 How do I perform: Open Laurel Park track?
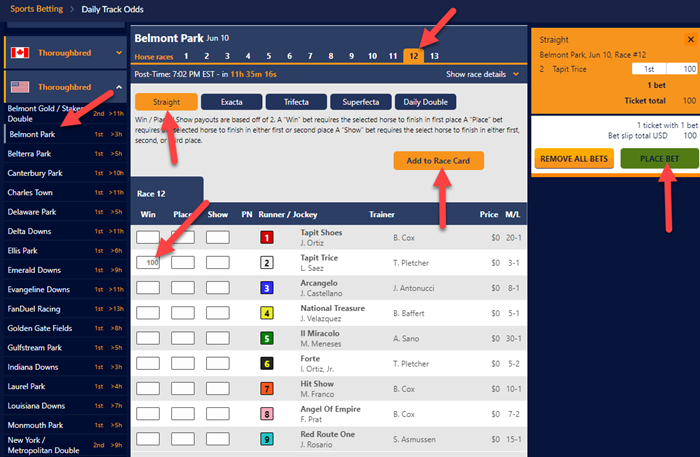[65, 386]
